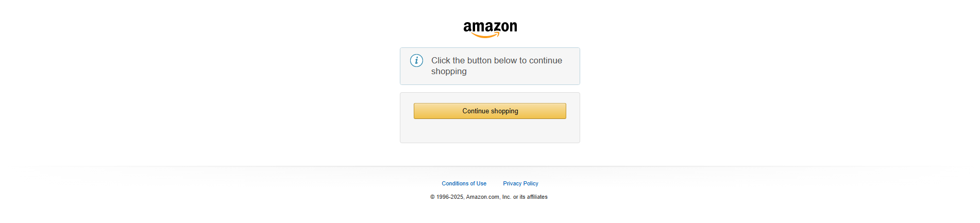Click the 'Amazon.com, Inc.' footer text
980x223 pixels.
pos(488,197)
